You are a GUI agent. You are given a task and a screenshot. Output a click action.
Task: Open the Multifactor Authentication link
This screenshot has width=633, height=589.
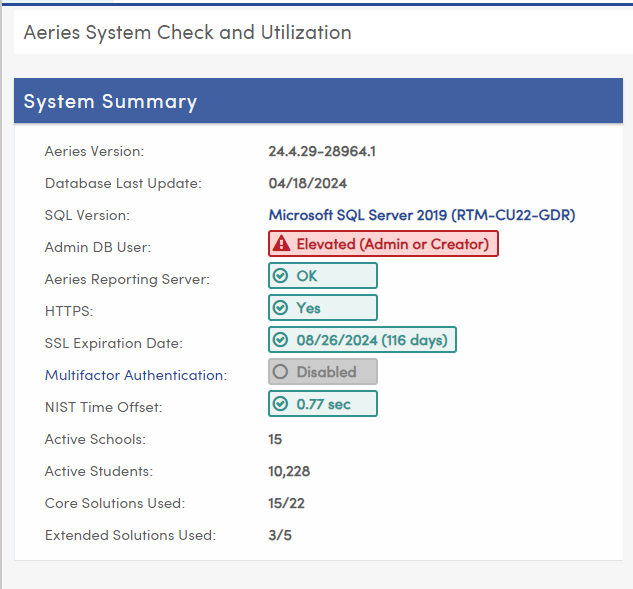tap(135, 375)
